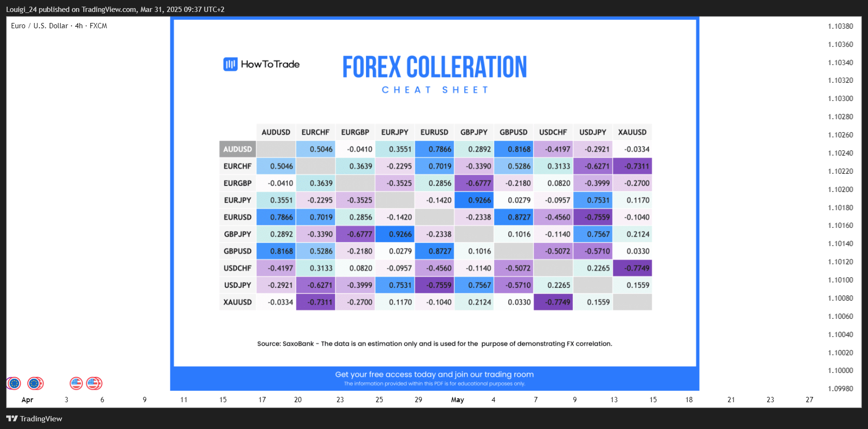The height and width of the screenshot is (429, 868).
Task: Click -0.5072 in the GBPUSD row
Action: [x=553, y=251]
